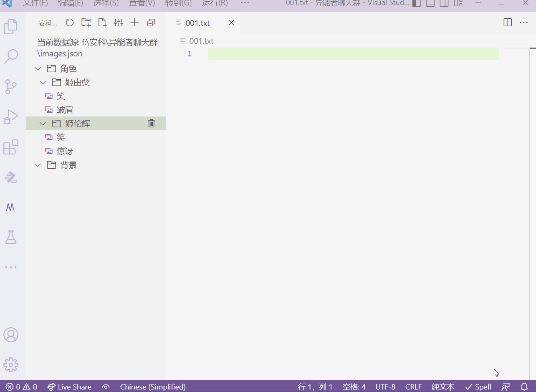
Task: Toggle the primary sidebar layout button in title bar
Action: (x=417, y=3)
